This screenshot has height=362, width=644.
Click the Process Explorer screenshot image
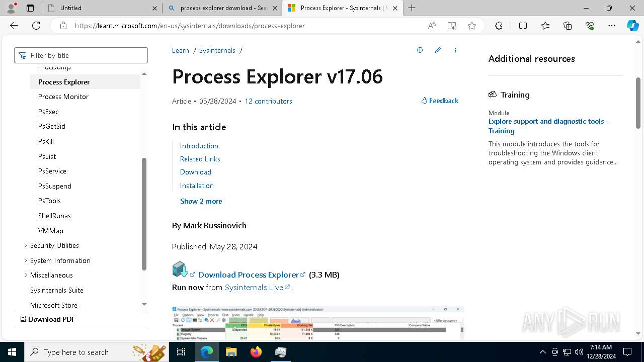318,323
